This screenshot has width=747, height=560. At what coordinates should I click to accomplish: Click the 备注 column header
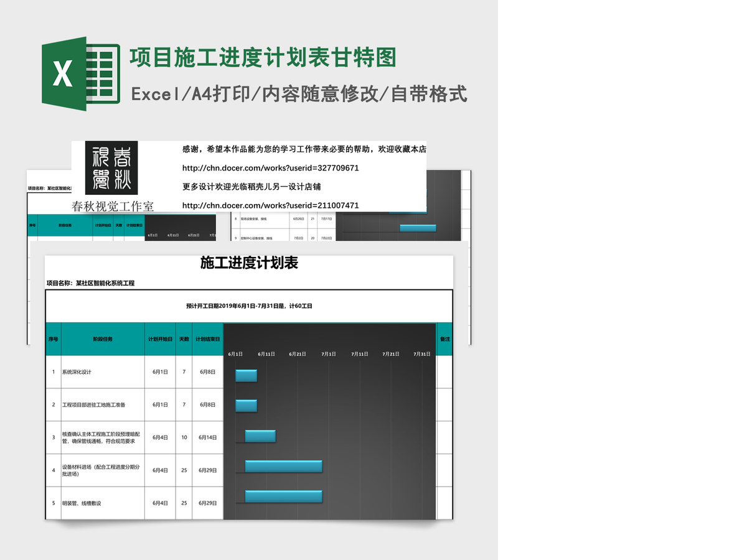tap(444, 339)
